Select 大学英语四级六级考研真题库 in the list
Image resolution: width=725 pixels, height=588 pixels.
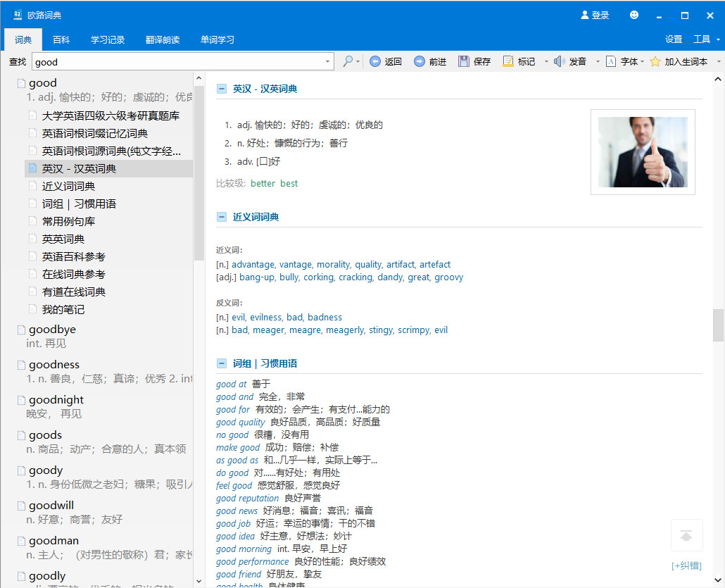coord(111,115)
